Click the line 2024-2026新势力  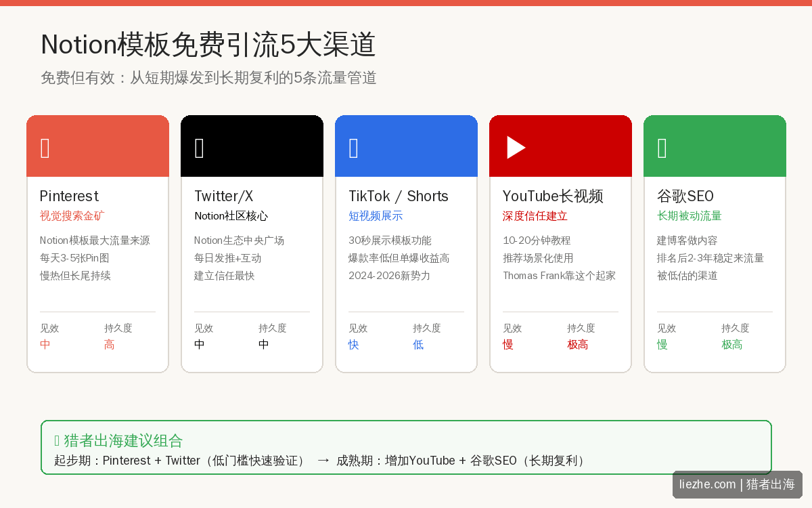click(389, 276)
